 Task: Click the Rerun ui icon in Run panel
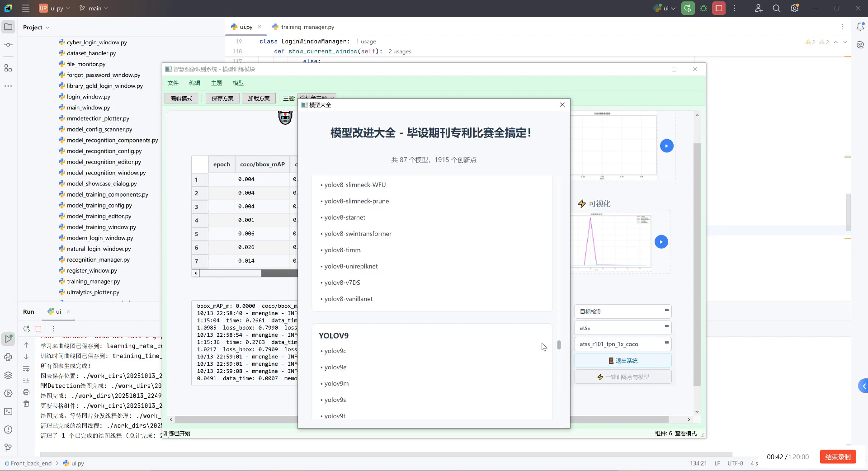click(x=27, y=329)
